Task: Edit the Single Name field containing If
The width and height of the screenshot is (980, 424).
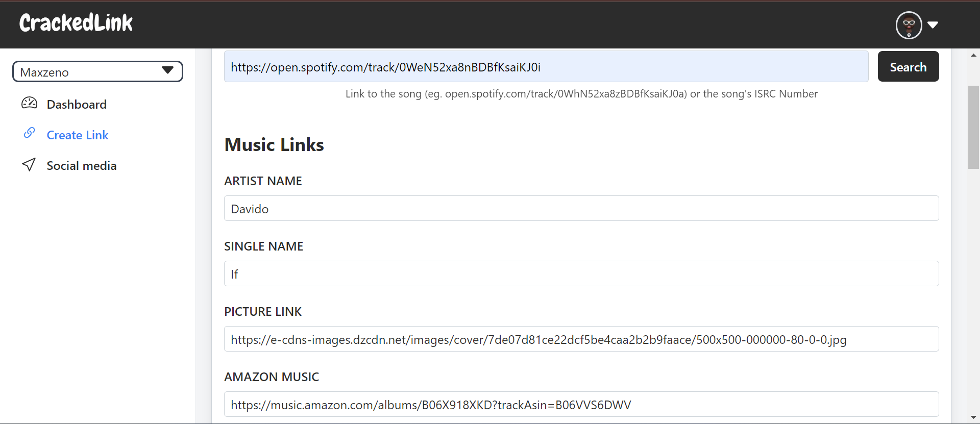Action: (581, 273)
